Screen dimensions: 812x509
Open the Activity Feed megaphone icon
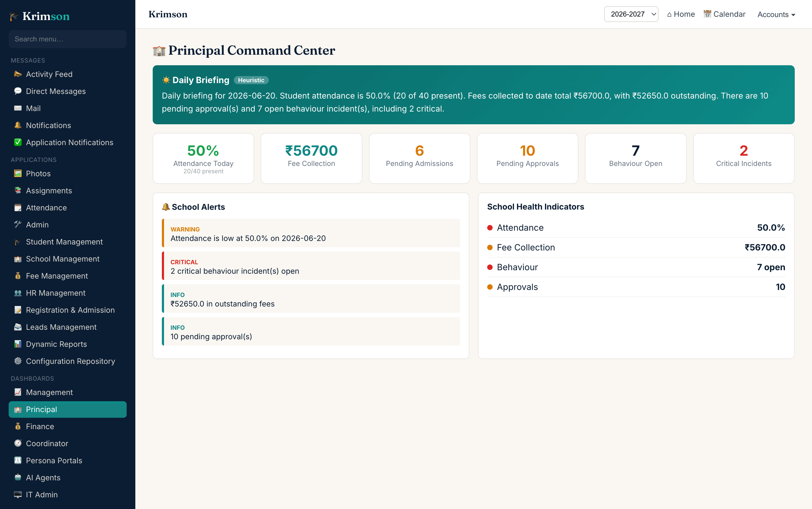pyautogui.click(x=18, y=74)
